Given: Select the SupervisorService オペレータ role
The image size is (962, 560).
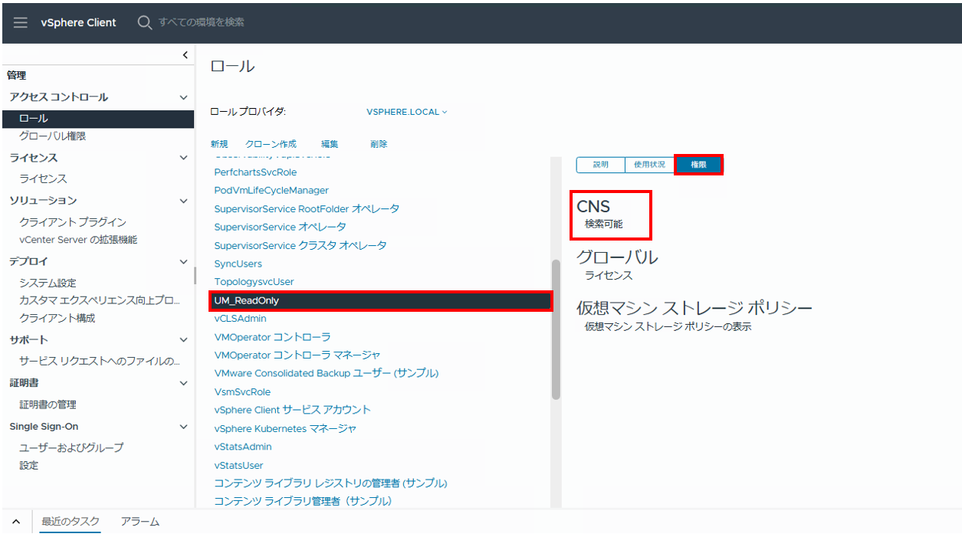Looking at the screenshot, I should point(280,227).
